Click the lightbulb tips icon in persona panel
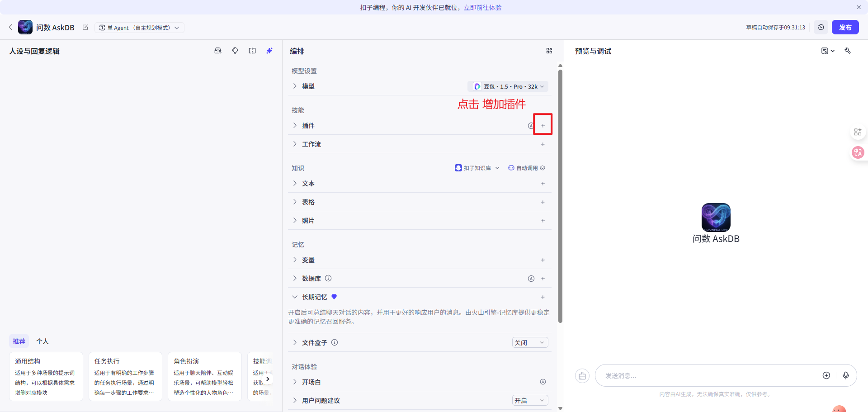The image size is (868, 412). tap(235, 51)
